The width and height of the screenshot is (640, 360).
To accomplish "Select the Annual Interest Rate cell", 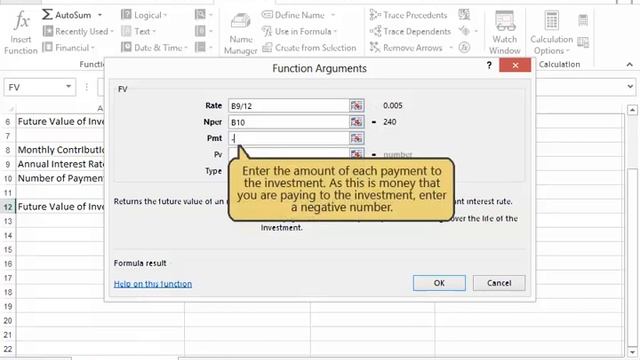I will [x=60, y=164].
